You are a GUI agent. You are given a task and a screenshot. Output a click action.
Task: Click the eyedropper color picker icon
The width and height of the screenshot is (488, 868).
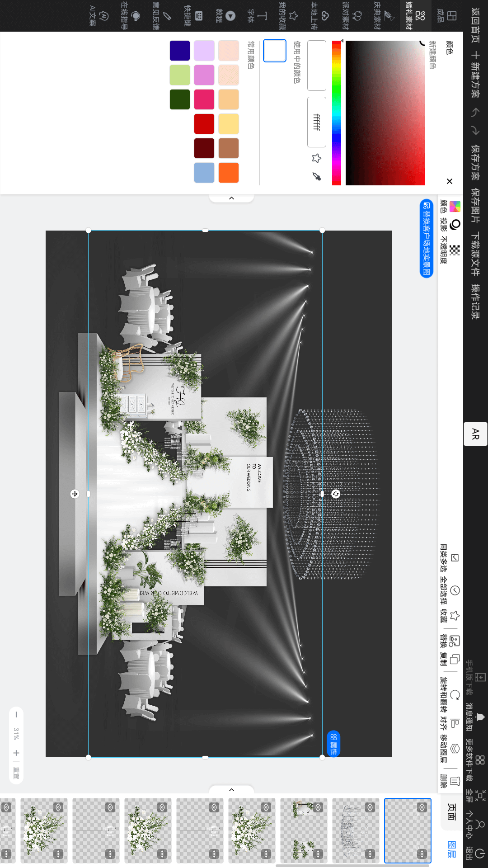(x=317, y=176)
